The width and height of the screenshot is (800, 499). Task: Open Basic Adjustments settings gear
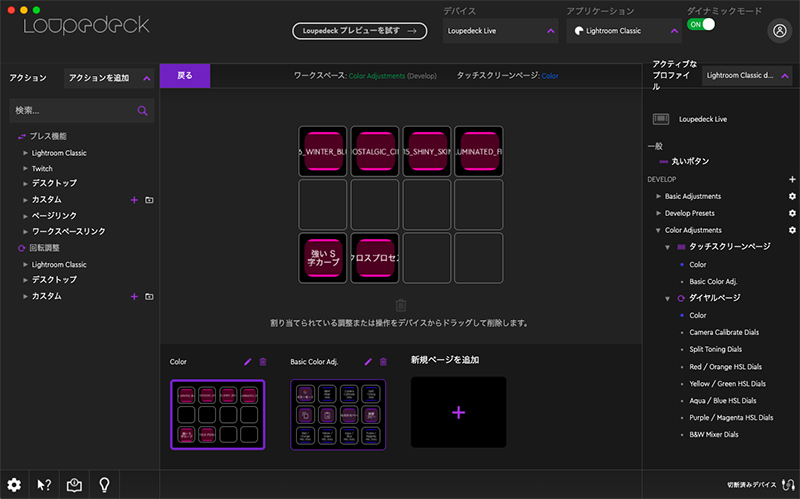(792, 196)
